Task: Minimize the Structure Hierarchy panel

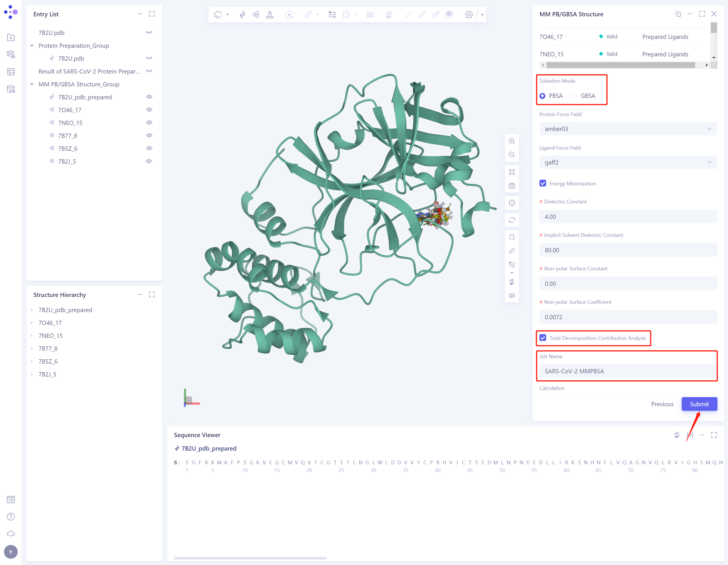Action: pos(140,294)
